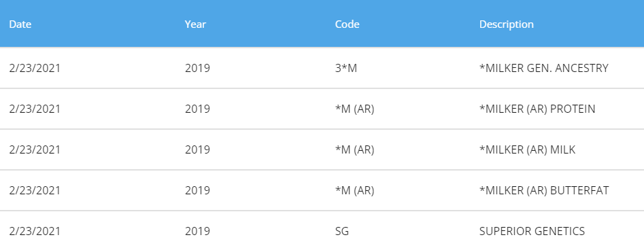The height and width of the screenshot is (248, 644).
Task: Click the SUPERIOR GENETICS description
Action: coord(532,231)
